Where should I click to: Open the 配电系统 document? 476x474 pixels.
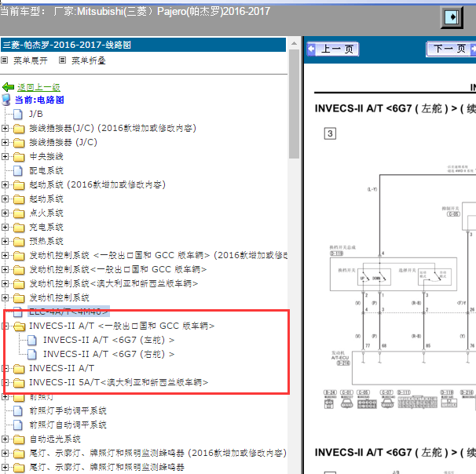coord(46,170)
